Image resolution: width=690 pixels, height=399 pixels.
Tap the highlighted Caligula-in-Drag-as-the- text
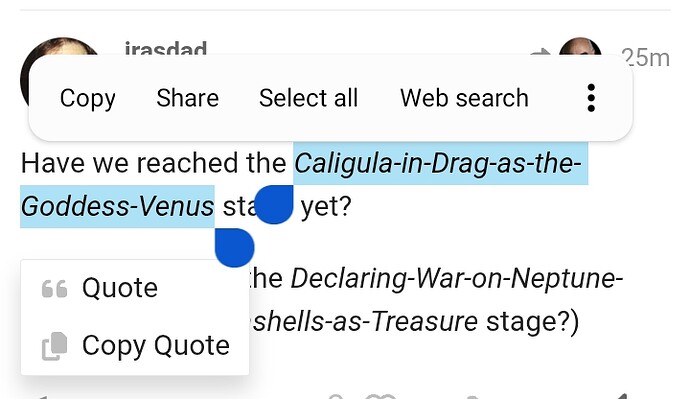(x=438, y=164)
